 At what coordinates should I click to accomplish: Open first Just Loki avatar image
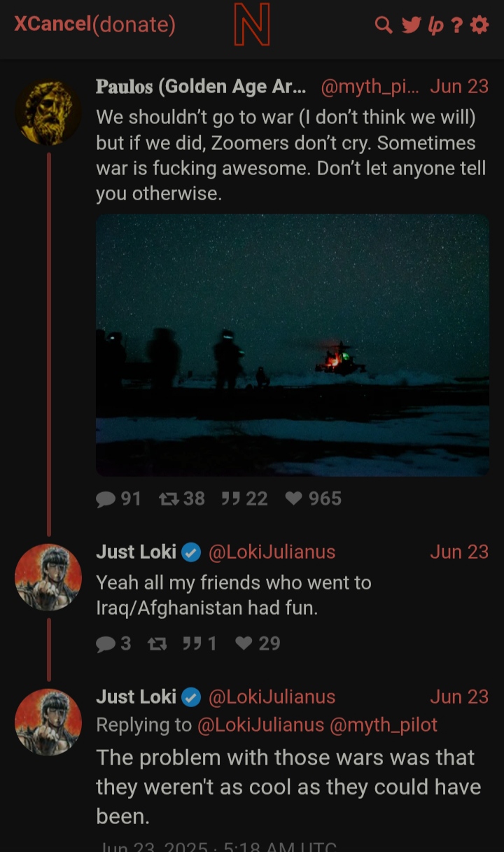(x=48, y=578)
